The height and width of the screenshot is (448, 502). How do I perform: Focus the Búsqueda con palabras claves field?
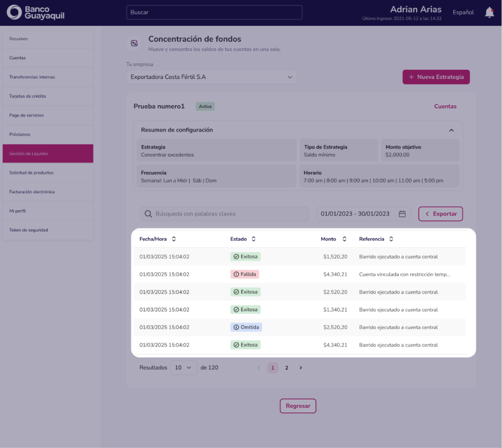(x=224, y=214)
